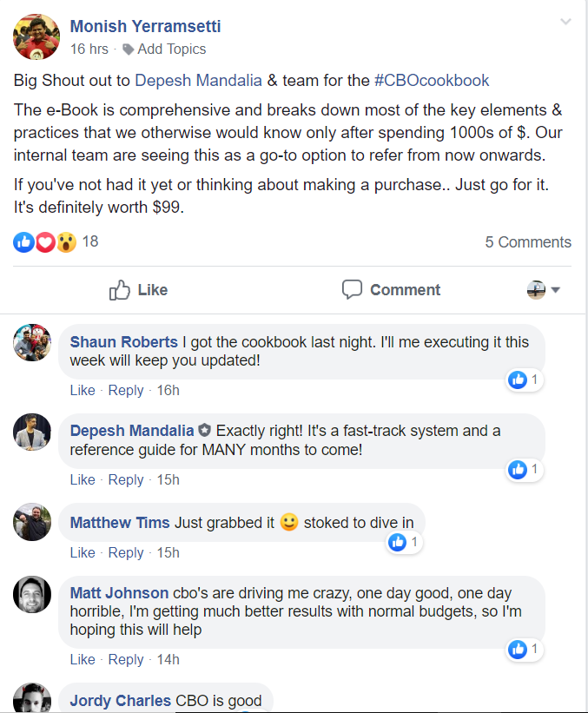The height and width of the screenshot is (713, 588).
Task: Click the Add Topics tag icon
Action: coord(129,50)
